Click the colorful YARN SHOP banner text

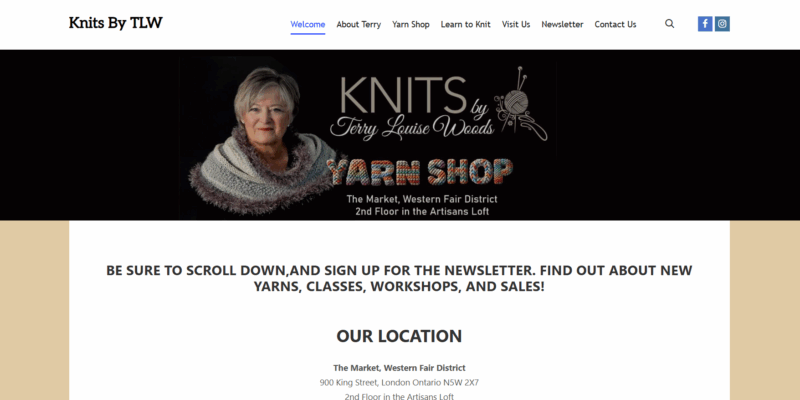coord(419,172)
